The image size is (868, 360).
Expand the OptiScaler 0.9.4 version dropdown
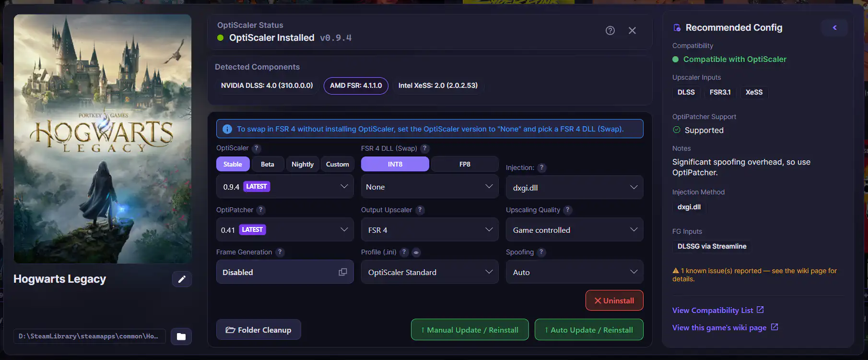coord(285,187)
